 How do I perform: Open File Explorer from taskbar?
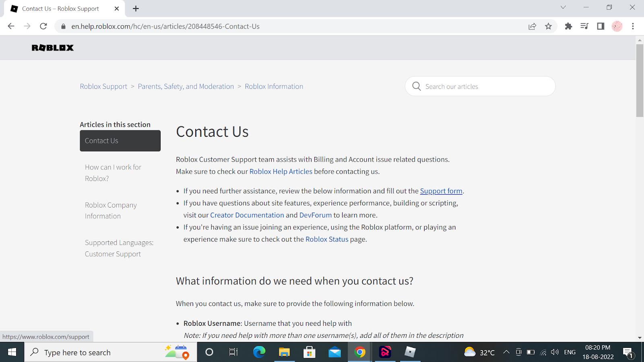pos(284,352)
